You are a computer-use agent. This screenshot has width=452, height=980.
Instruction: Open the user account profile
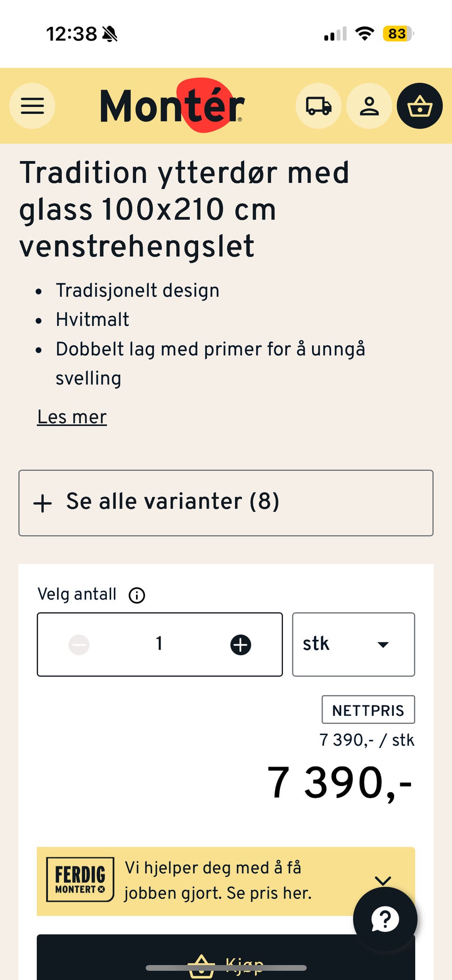pos(369,106)
